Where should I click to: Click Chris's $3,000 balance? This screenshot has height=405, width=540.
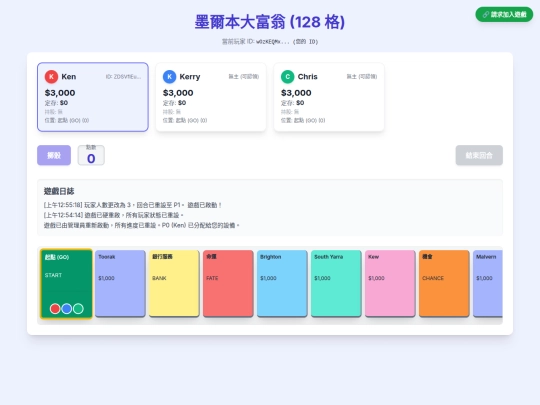click(296, 93)
